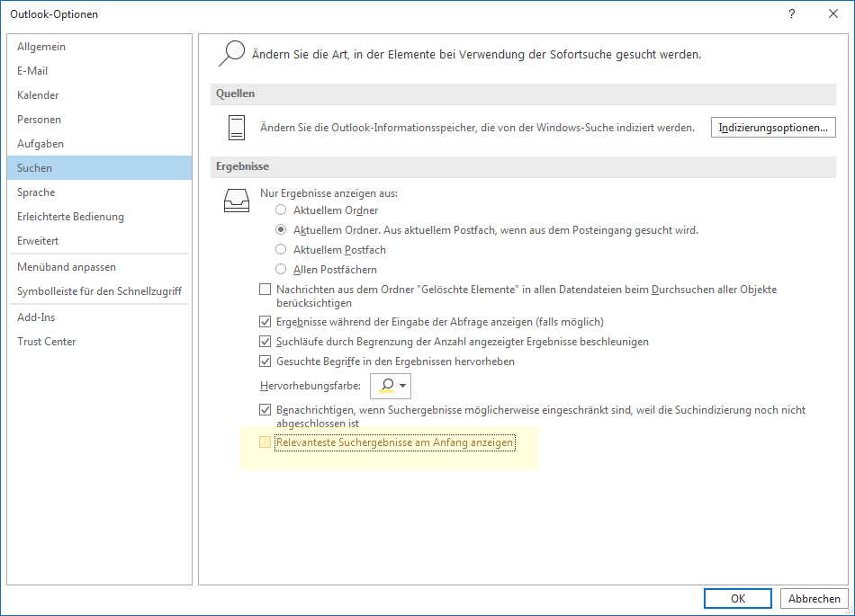The height and width of the screenshot is (616, 855).
Task: Click the Nur Ergebnisse anzeigen aus label
Action: click(328, 193)
